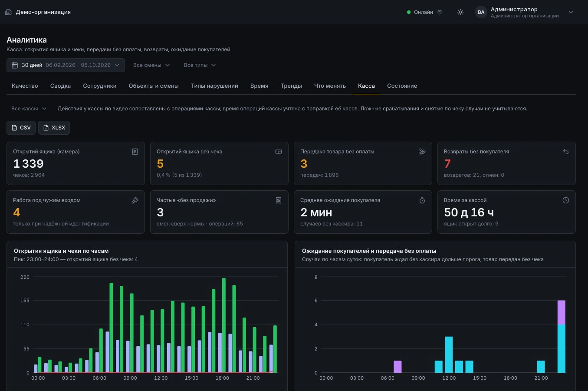Click the value «1 339» for drawer openings
Viewport: 588px width, 391px height.
pyautogui.click(x=29, y=164)
